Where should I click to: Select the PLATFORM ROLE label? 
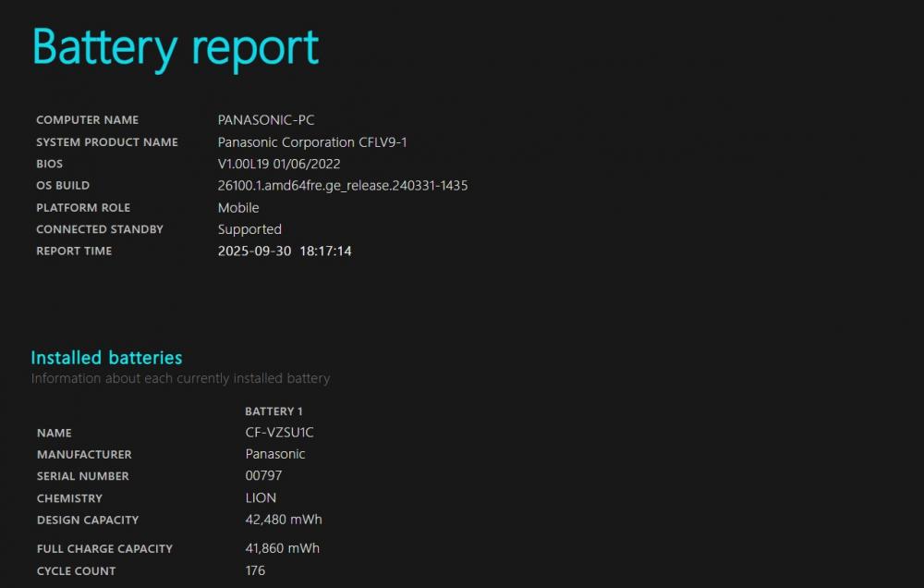click(x=83, y=208)
